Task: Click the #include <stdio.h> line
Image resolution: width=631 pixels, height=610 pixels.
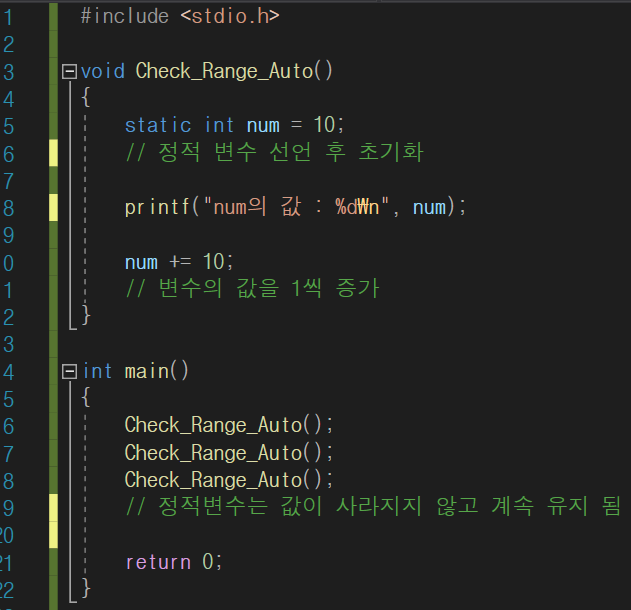Action: click(x=180, y=16)
